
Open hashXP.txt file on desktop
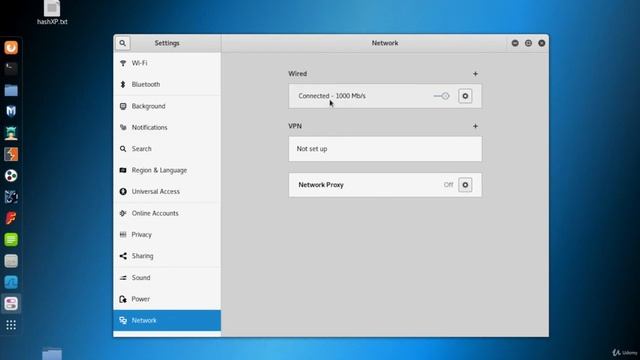pyautogui.click(x=52, y=12)
